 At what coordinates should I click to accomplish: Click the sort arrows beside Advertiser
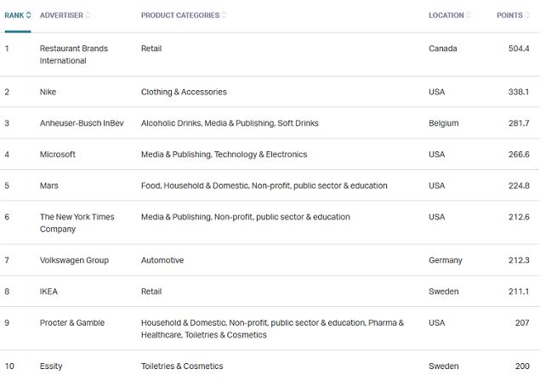click(x=88, y=15)
